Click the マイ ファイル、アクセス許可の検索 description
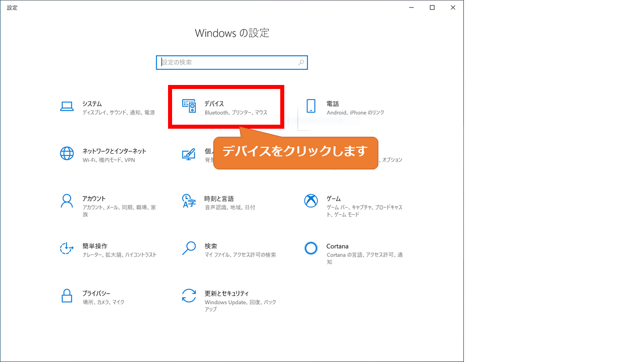The height and width of the screenshot is (362, 644). click(x=240, y=255)
